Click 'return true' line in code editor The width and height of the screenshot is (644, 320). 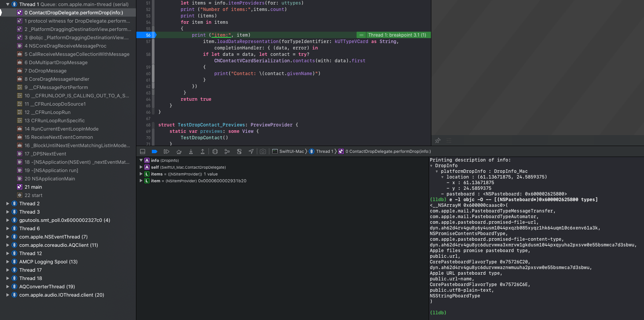(196, 99)
